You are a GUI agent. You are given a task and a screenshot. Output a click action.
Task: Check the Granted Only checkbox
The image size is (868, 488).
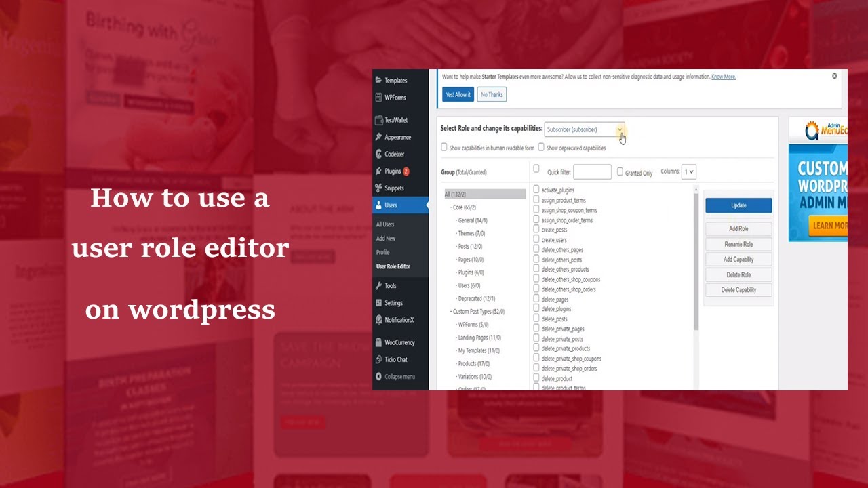[620, 172]
